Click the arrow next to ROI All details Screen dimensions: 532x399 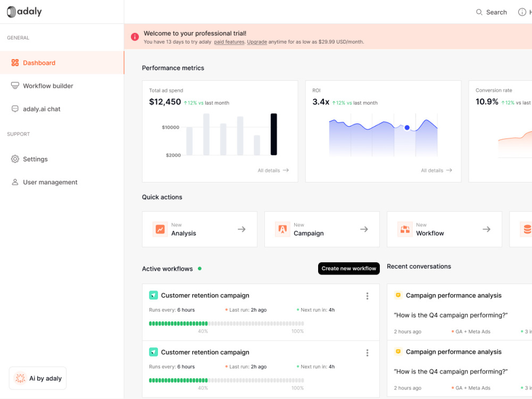tap(449, 170)
